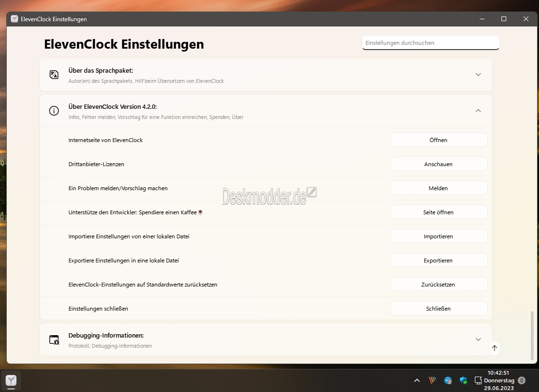Open the taskbar clock showing 10:42:51
The image size is (539, 392).
(499, 380)
